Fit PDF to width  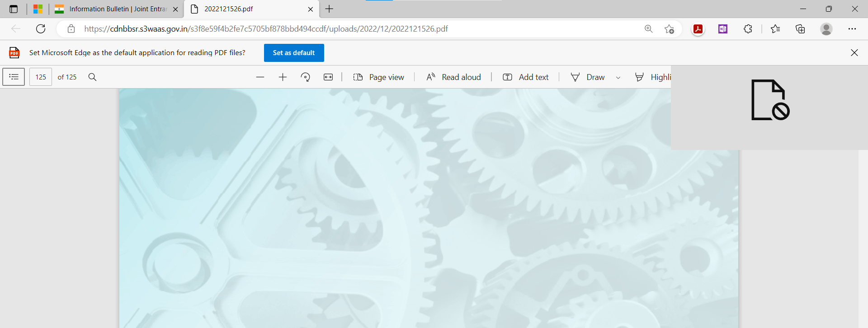tap(328, 77)
